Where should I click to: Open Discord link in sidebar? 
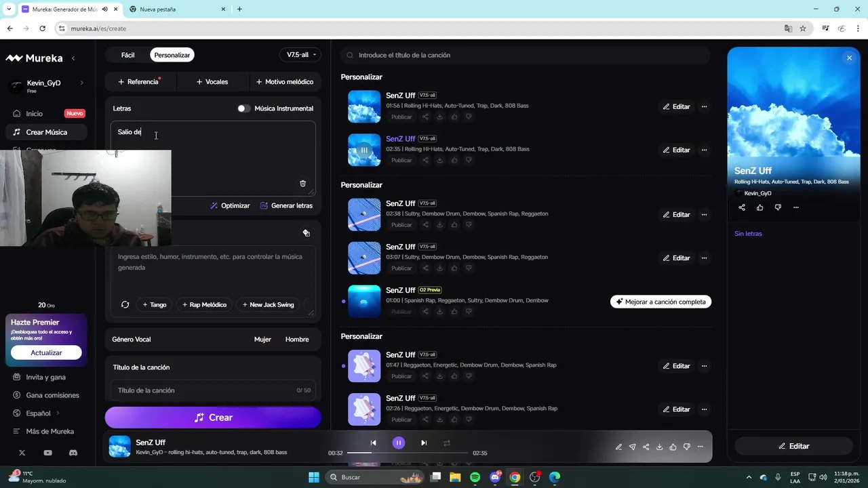coord(73,453)
